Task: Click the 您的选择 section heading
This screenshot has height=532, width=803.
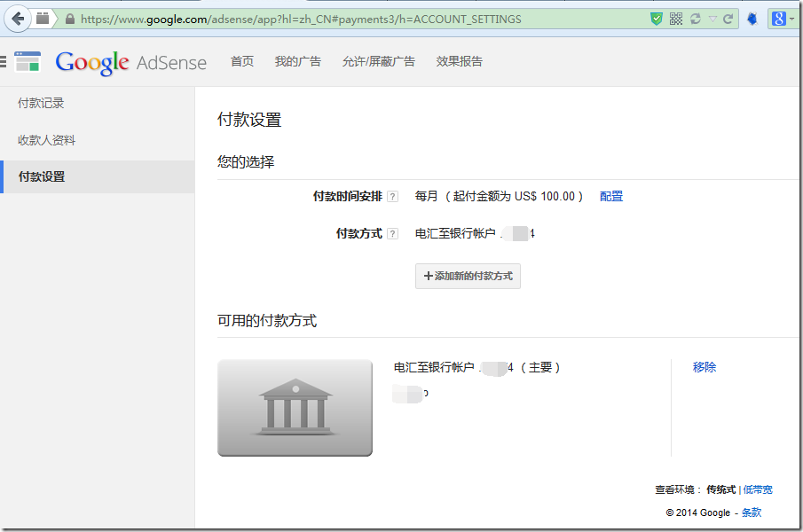Action: click(x=246, y=161)
